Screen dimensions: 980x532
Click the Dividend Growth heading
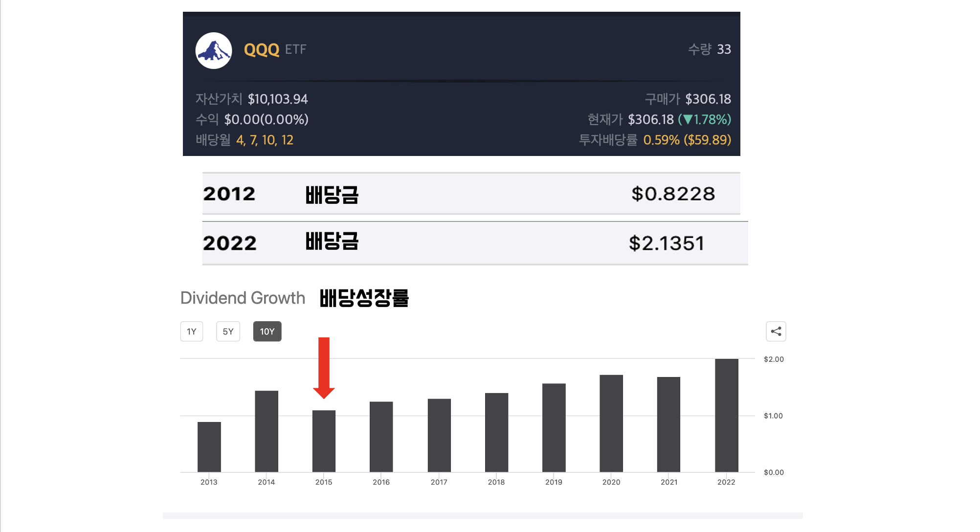pos(243,298)
